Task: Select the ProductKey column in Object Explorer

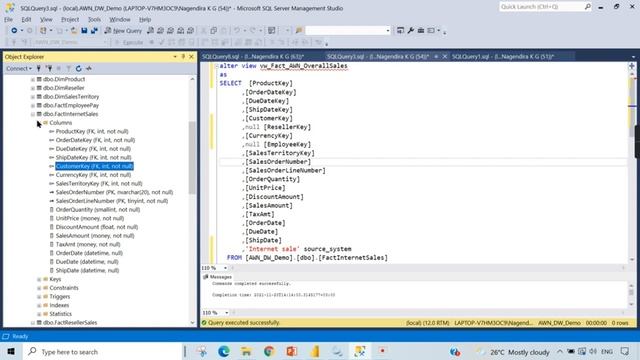Action: [92, 131]
